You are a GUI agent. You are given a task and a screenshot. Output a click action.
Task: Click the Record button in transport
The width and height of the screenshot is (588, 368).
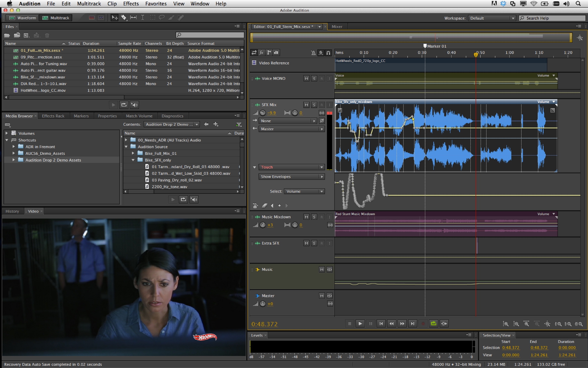tap(423, 324)
